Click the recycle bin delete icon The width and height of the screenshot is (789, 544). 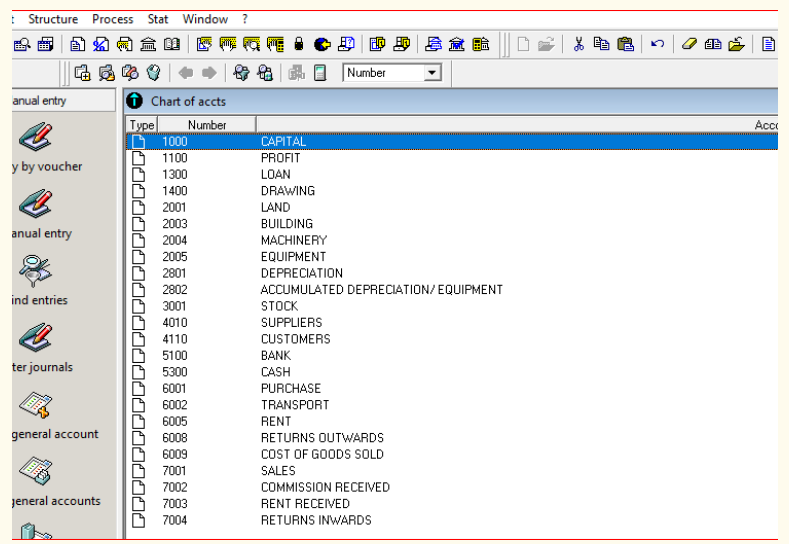tap(153, 73)
